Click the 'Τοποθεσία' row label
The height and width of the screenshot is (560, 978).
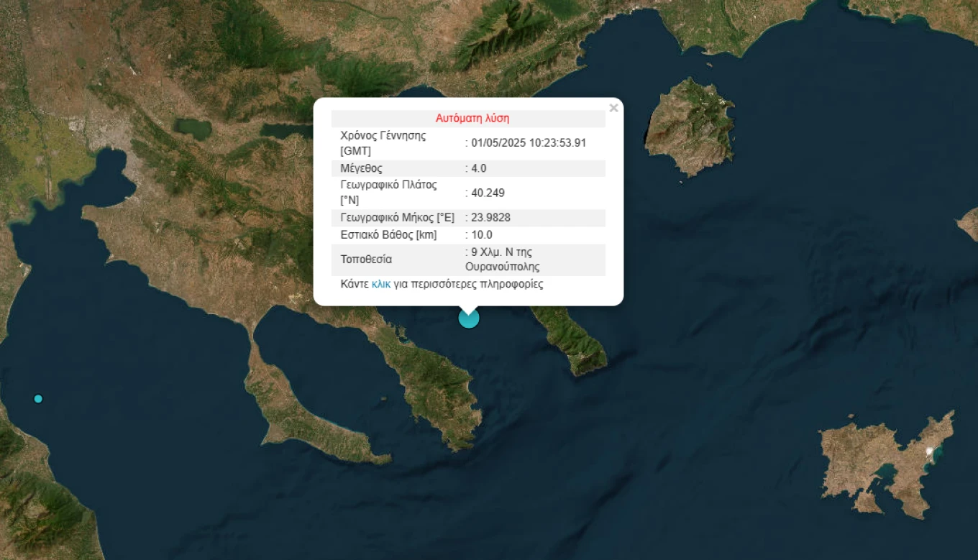click(x=366, y=260)
